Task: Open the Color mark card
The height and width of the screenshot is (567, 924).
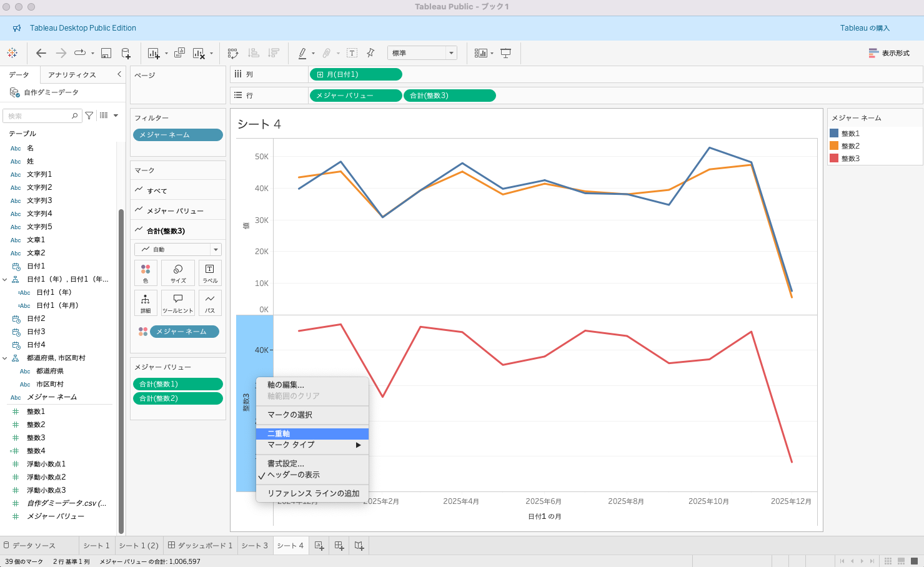Action: tap(146, 272)
